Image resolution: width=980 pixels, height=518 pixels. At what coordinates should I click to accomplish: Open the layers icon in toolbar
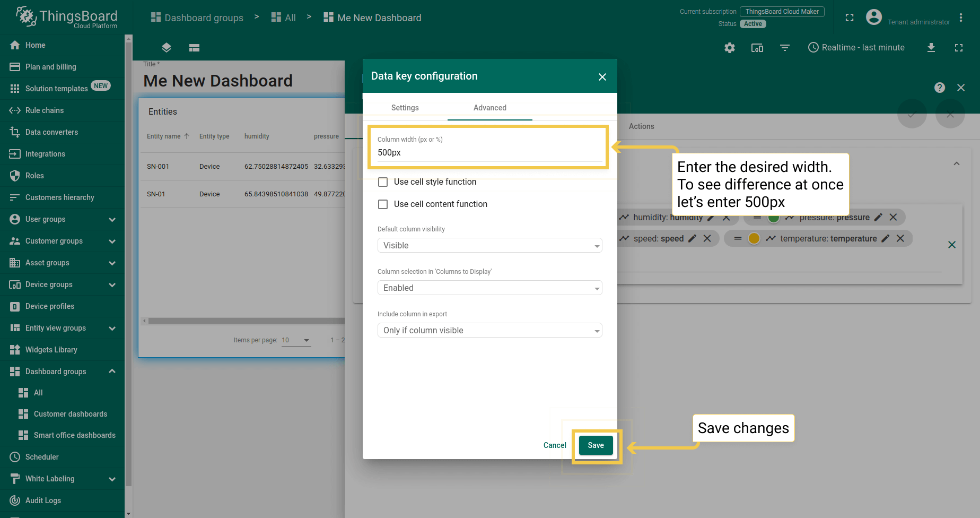[x=167, y=48]
